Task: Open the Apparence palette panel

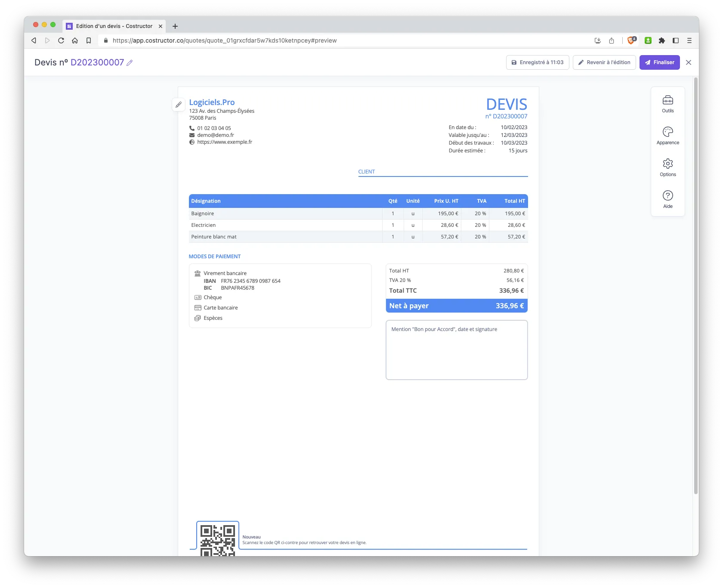Action: point(667,136)
